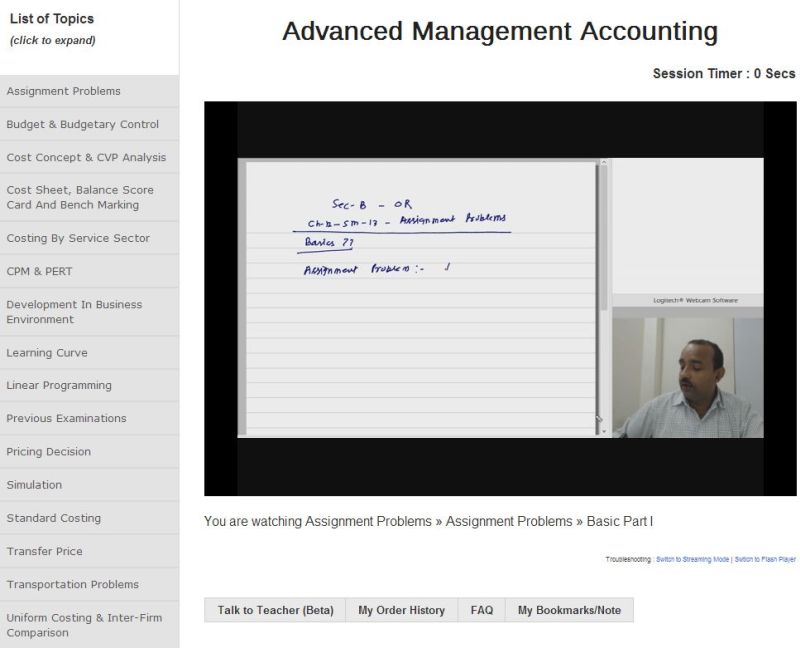Select the CPM & PERT topic
The height and width of the screenshot is (648, 800).
(x=40, y=271)
